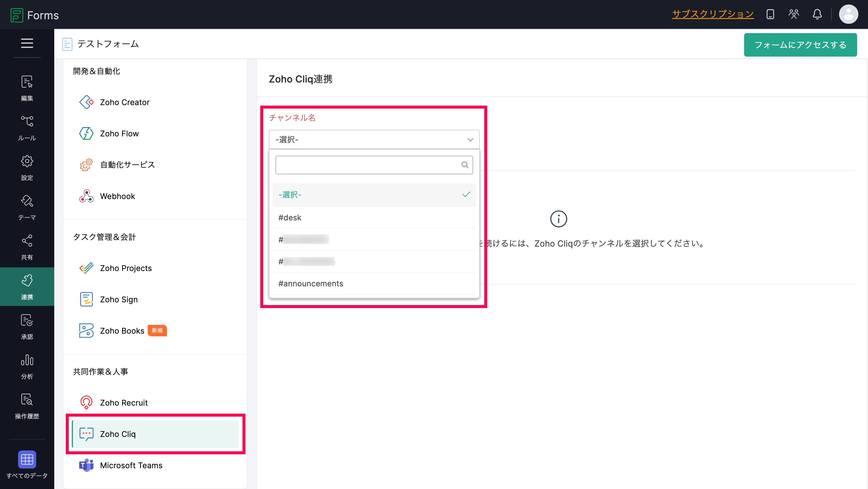The height and width of the screenshot is (489, 868).
Task: Focus the channel search input field
Action: [374, 165]
